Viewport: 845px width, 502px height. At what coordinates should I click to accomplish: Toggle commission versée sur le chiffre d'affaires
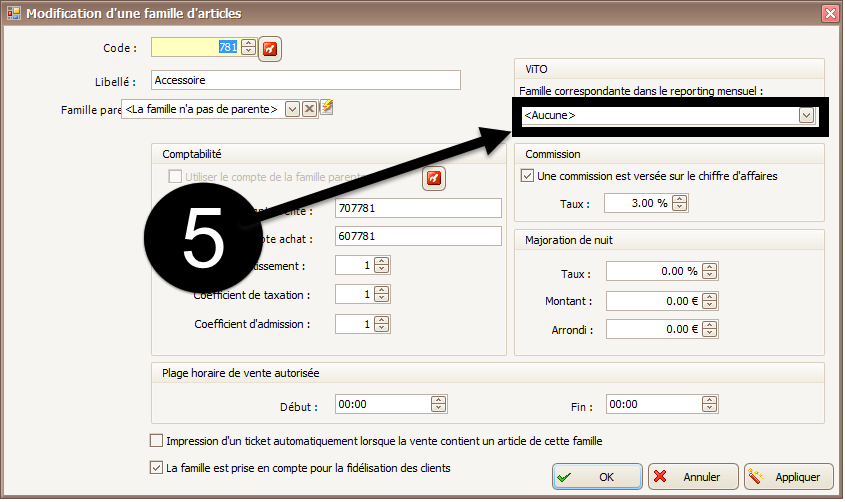tap(527, 176)
